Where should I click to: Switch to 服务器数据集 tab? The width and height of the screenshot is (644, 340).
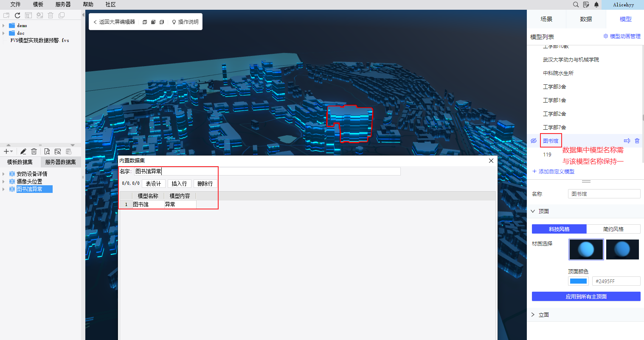coord(61,162)
